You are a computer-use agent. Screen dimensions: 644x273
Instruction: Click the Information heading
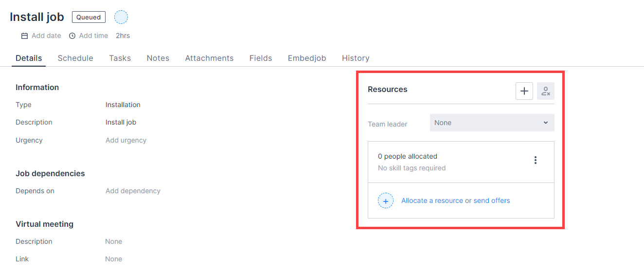pos(37,87)
